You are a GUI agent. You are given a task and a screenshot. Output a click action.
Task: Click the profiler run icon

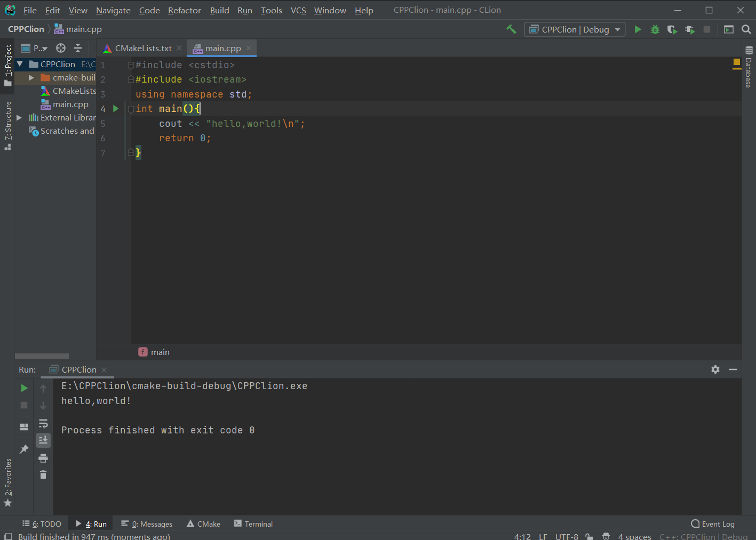click(x=690, y=29)
